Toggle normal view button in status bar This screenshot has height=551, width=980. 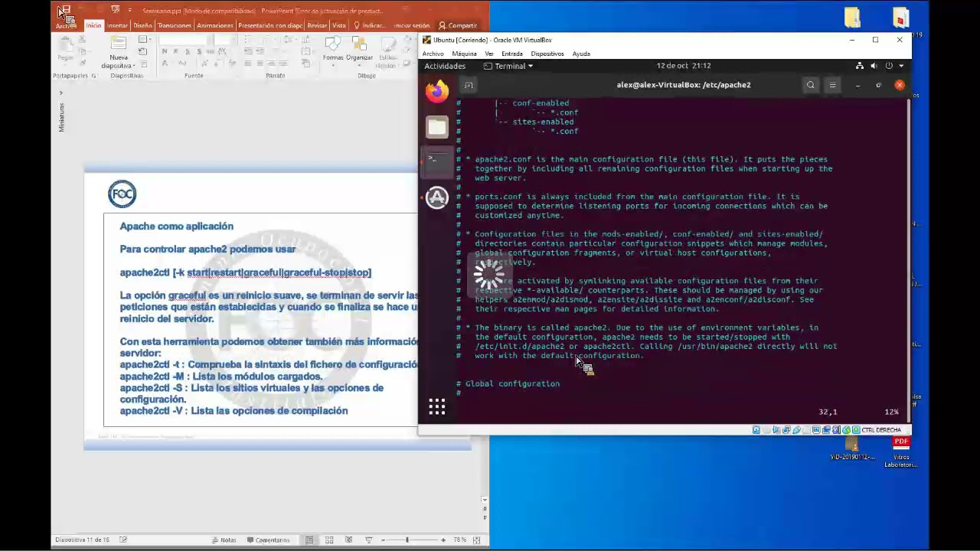(x=309, y=540)
